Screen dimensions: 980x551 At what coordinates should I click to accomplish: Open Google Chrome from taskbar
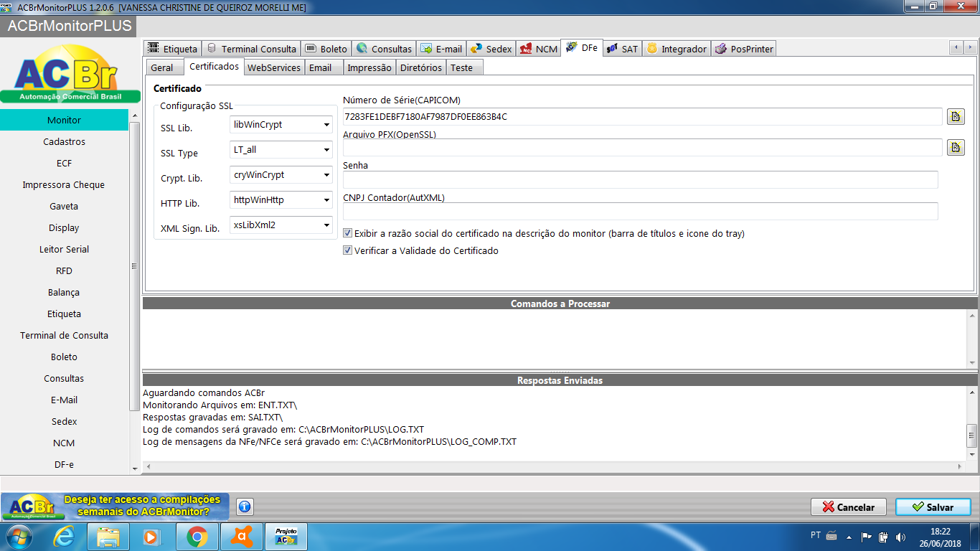coord(197,536)
